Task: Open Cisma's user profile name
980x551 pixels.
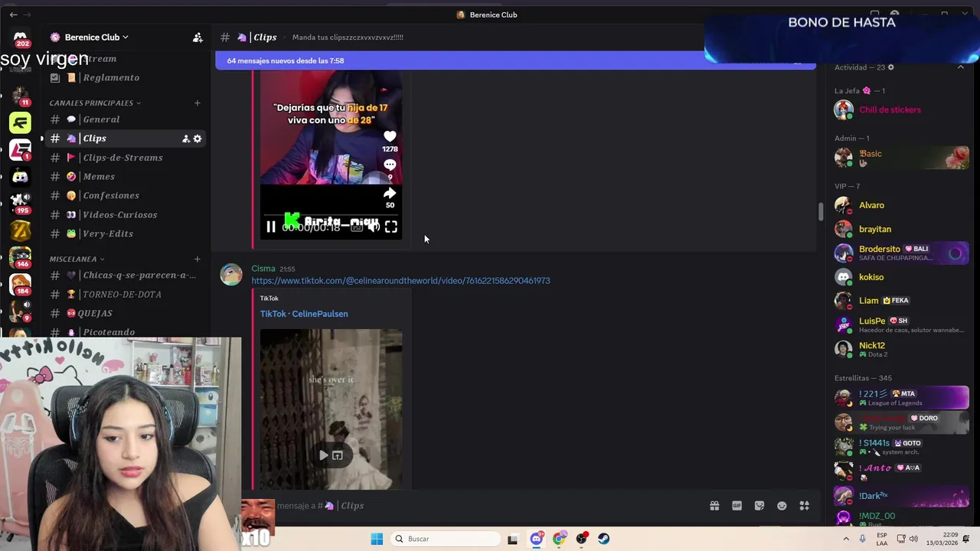Action: [x=263, y=269]
